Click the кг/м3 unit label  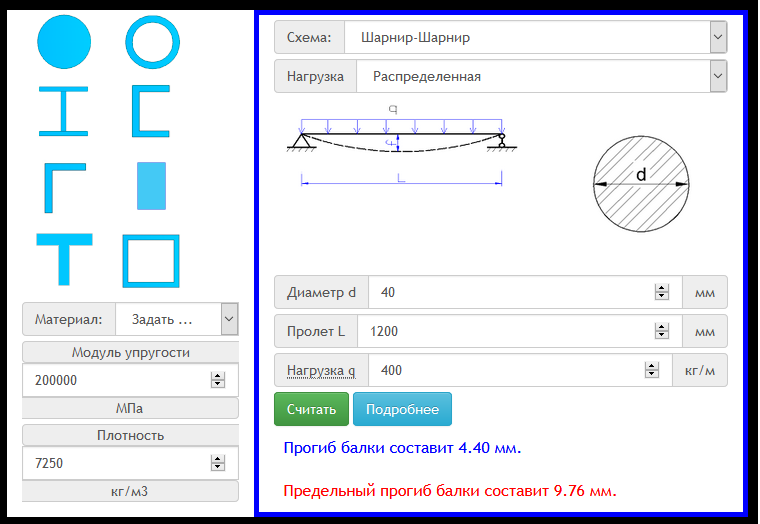point(130,491)
